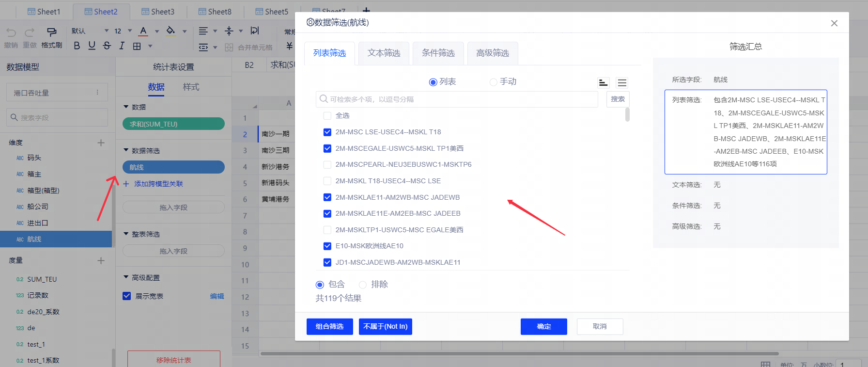This screenshot has width=868, height=367.
Task: Collapse the 高级配置 section
Action: 126,278
